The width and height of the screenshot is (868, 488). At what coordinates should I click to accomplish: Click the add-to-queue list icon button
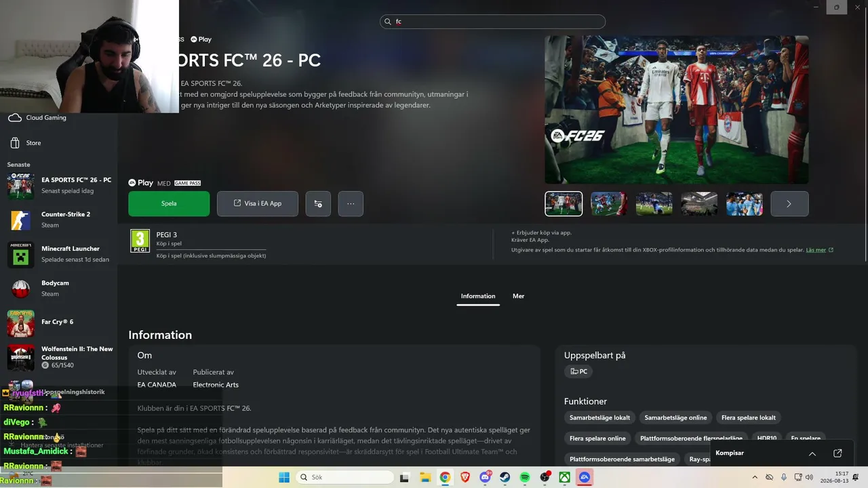(318, 203)
